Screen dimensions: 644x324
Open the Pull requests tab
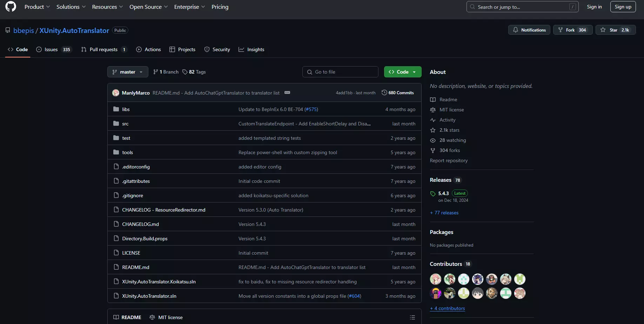[x=104, y=49]
